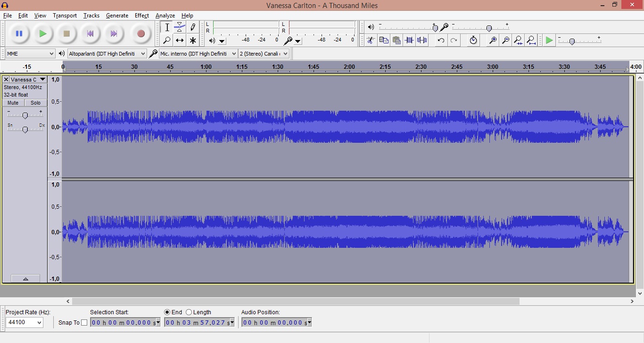This screenshot has width=644, height=343.
Task: Select the Zoom (magnifier) tool
Action: [167, 41]
